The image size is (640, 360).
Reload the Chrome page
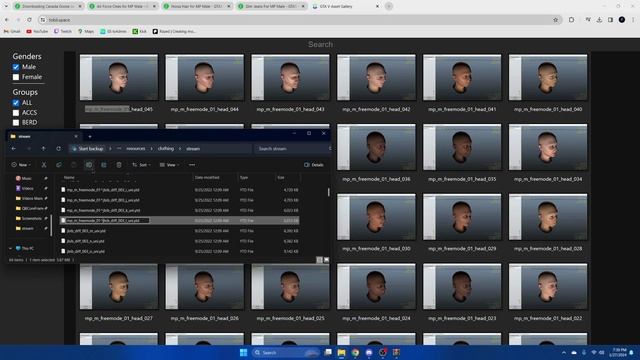click(x=29, y=20)
